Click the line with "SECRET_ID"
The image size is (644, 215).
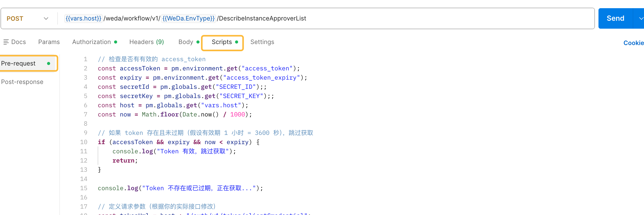coord(182,87)
